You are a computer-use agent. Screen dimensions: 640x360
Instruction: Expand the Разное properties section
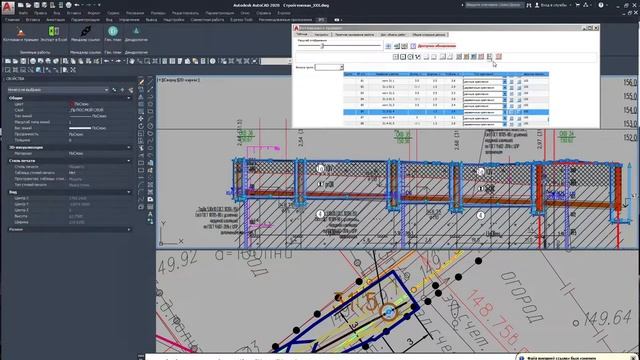click(129, 229)
